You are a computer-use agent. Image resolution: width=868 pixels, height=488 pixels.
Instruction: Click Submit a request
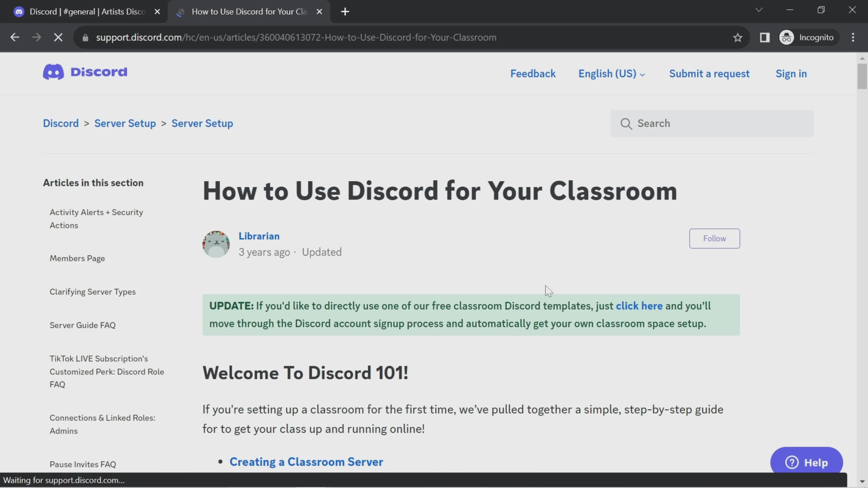(x=709, y=74)
